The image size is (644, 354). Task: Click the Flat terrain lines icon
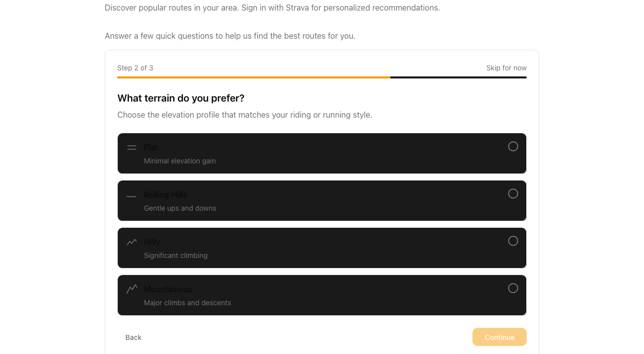(x=132, y=147)
